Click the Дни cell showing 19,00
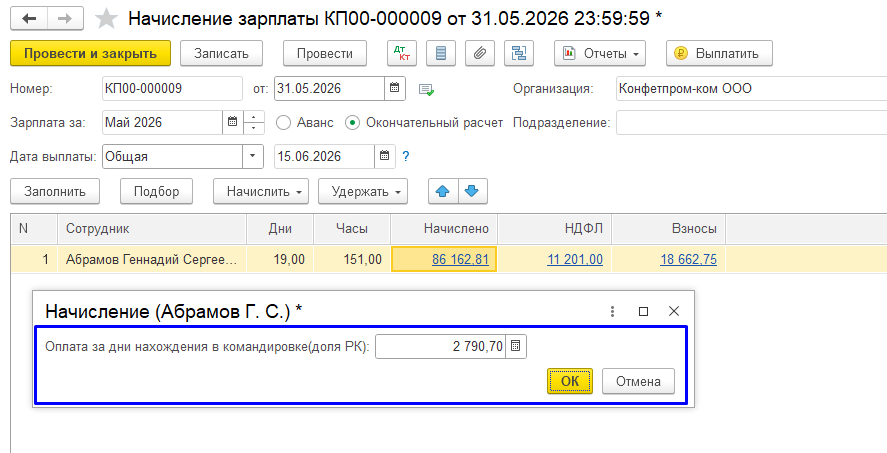Viewport: 887px width, 453px height. [279, 260]
